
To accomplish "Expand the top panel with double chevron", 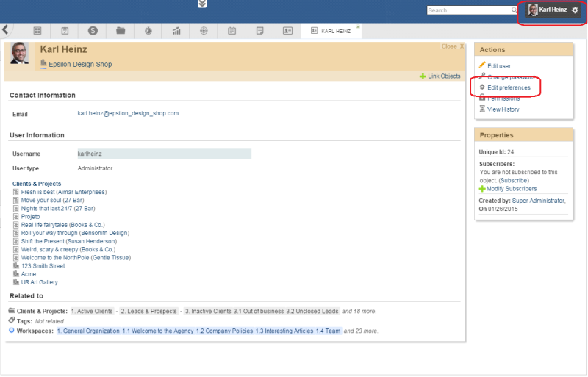I will coord(202,4).
